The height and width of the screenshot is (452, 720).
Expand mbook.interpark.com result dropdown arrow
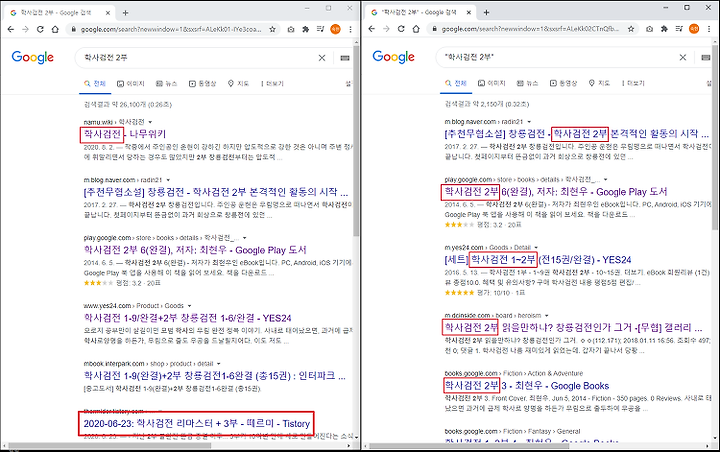pyautogui.click(x=219, y=364)
